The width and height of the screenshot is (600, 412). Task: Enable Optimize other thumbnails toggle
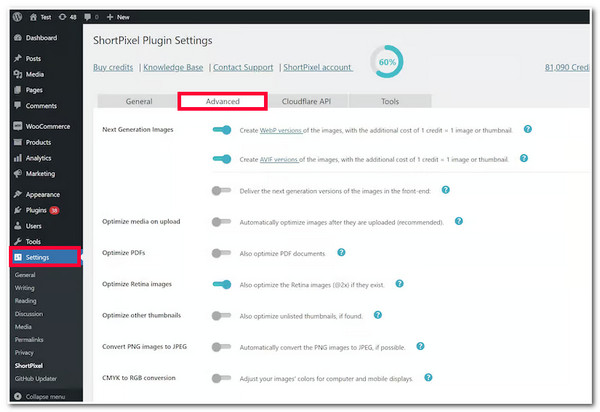[221, 316]
